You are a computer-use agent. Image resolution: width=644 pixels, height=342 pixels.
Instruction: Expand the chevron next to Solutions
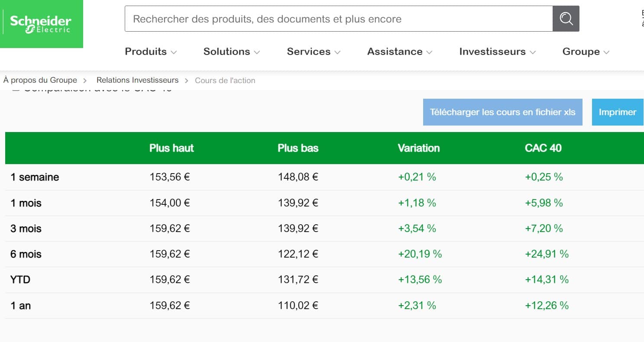(257, 52)
